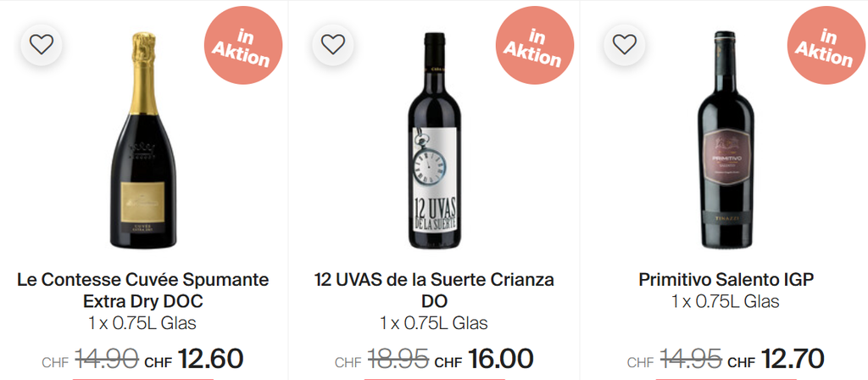Screen dimensions: 868x380
Task: Add Primitivo Salento to wishlist via heart
Action: pos(624,44)
